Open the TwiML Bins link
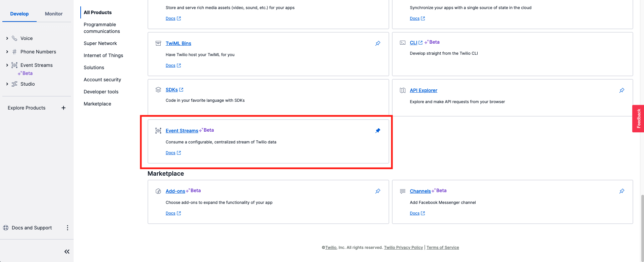This screenshot has height=262, width=644. coord(178,43)
